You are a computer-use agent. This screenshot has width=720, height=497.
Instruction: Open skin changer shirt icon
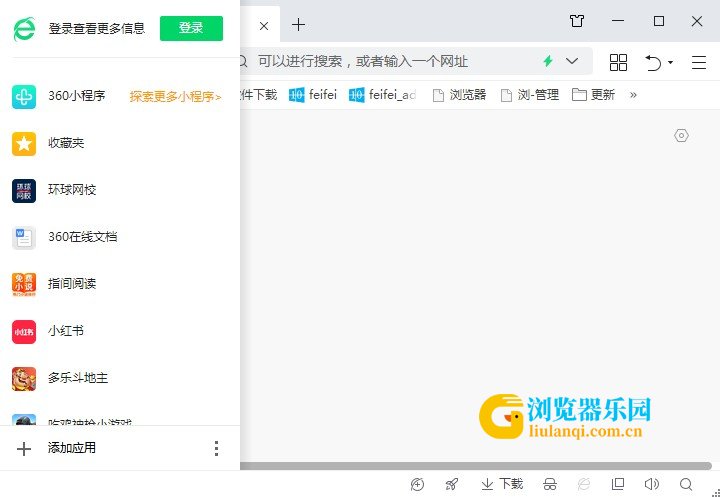(577, 21)
